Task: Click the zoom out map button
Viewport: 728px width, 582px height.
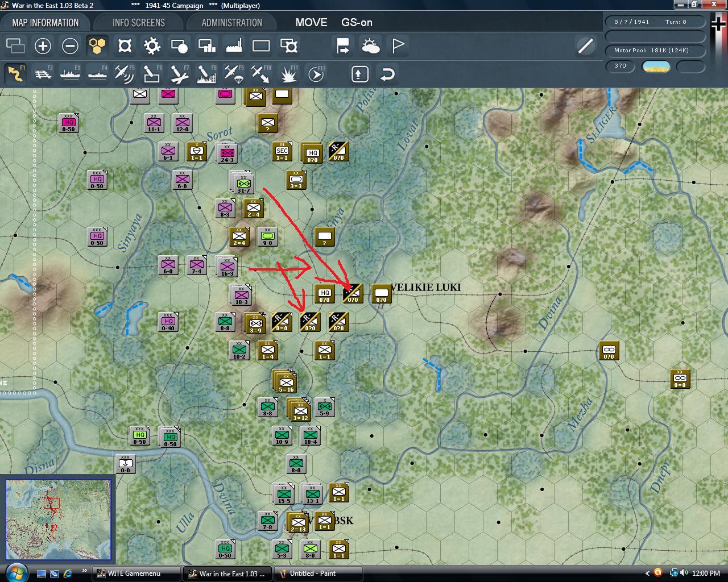Action: pos(70,46)
